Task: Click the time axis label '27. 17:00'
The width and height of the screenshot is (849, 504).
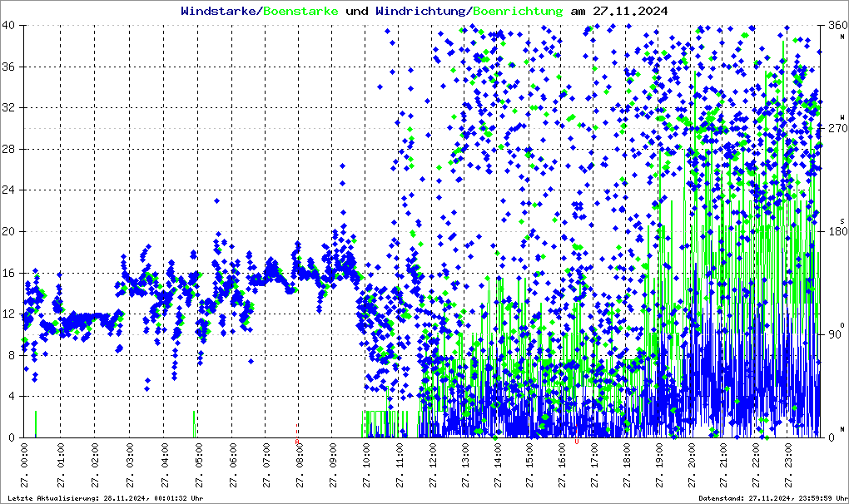Action: [x=594, y=466]
